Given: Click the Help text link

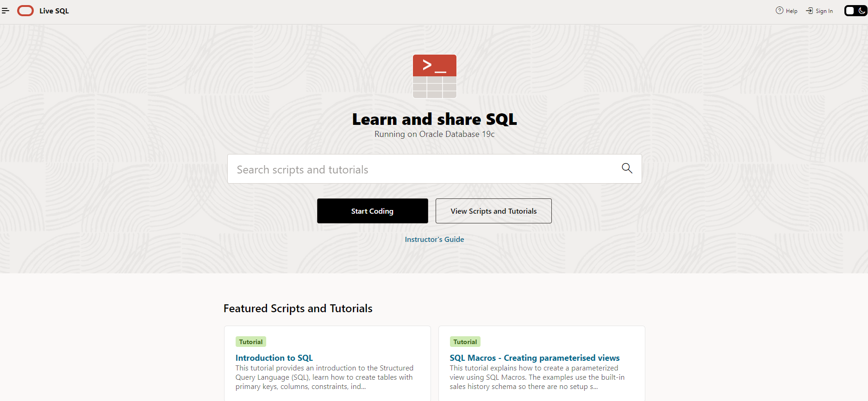Looking at the screenshot, I should click(x=792, y=11).
